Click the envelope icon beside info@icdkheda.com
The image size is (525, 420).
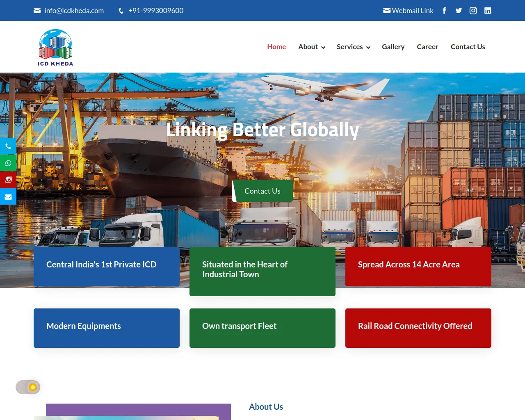pyautogui.click(x=37, y=11)
